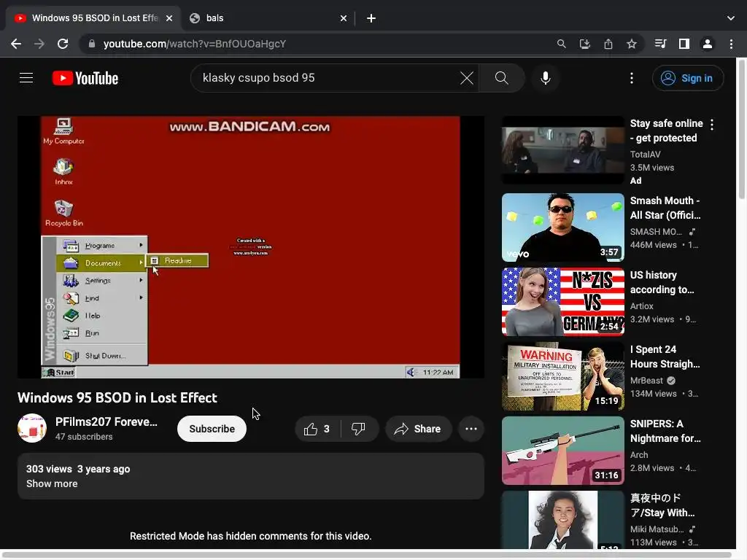This screenshot has height=560, width=747.
Task: Click the Sign in button
Action: click(x=687, y=78)
